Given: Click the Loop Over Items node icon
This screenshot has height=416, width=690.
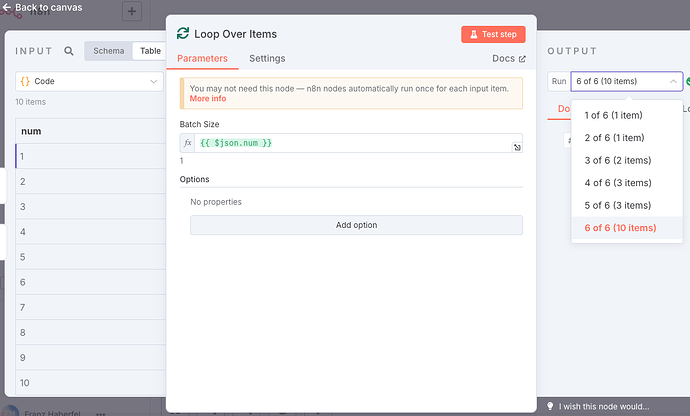Looking at the screenshot, I should click(x=183, y=33).
